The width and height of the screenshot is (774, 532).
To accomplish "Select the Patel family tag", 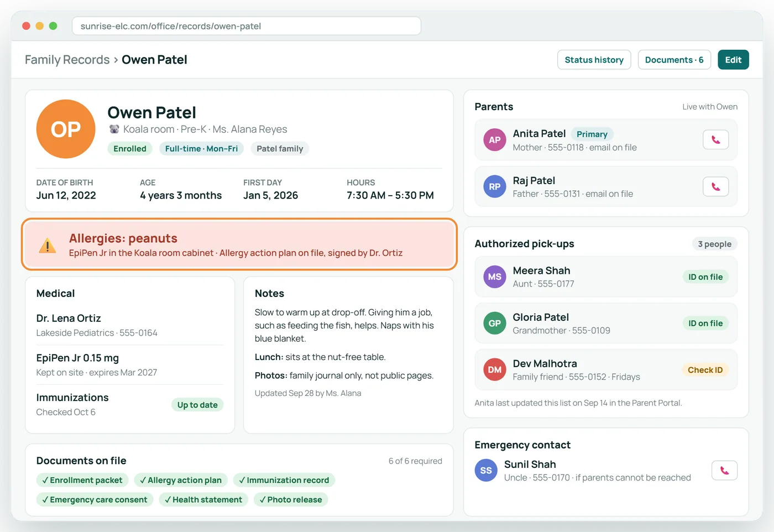I will pyautogui.click(x=280, y=149).
